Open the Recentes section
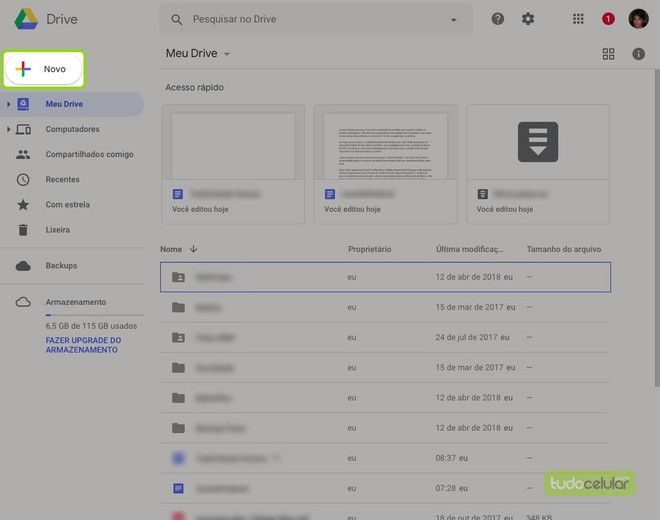This screenshot has height=520, width=660. coord(62,179)
